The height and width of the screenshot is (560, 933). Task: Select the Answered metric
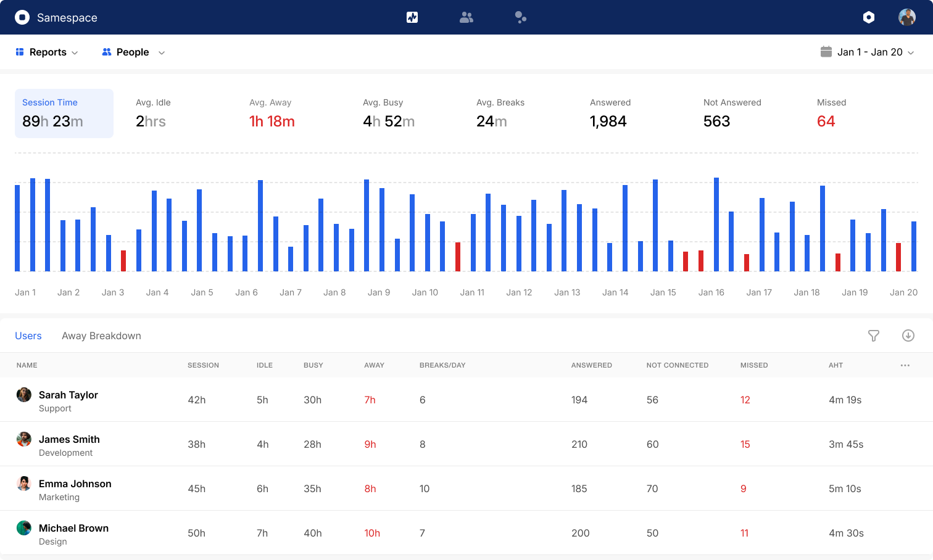click(x=610, y=113)
